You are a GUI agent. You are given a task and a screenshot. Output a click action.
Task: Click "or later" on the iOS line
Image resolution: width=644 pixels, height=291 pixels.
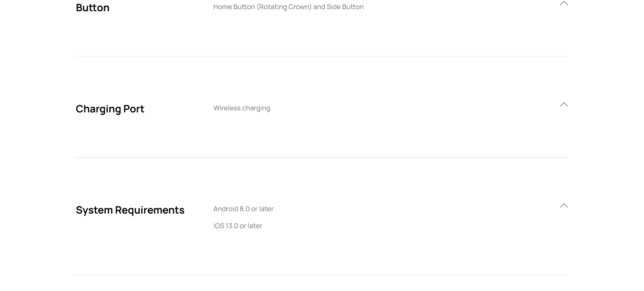[251, 226]
